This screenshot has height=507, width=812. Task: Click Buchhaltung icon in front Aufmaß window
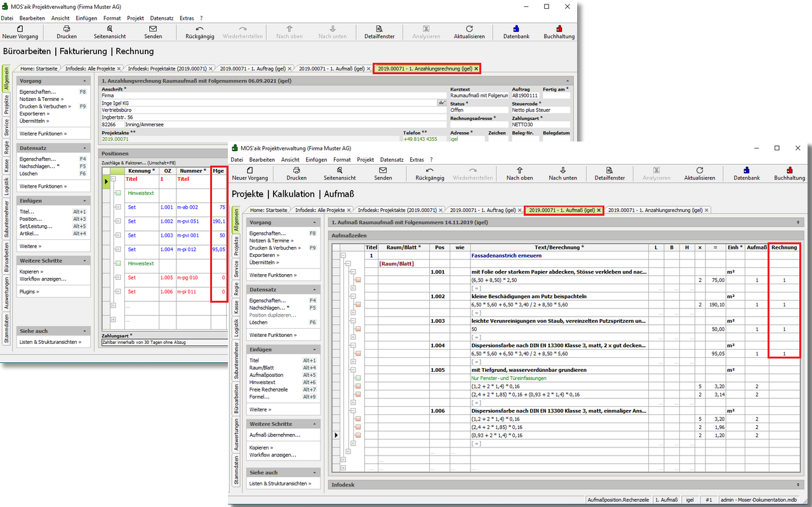click(x=789, y=171)
